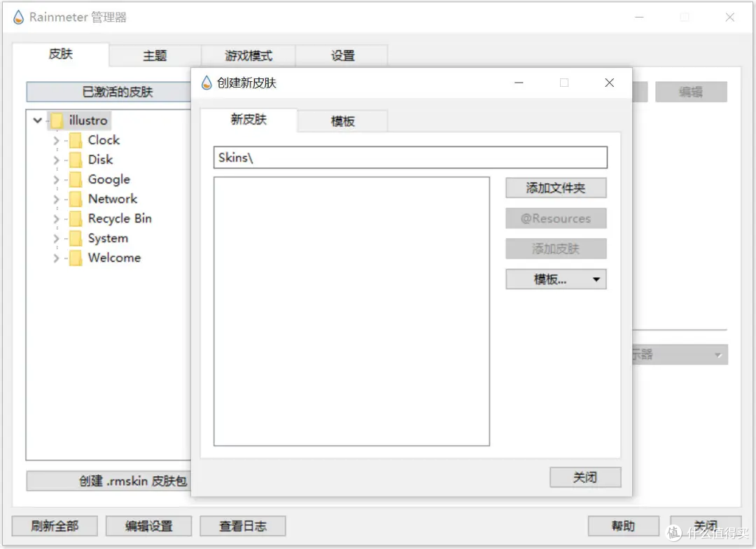Expand the Google folder node
The image size is (756, 549).
pyautogui.click(x=56, y=179)
